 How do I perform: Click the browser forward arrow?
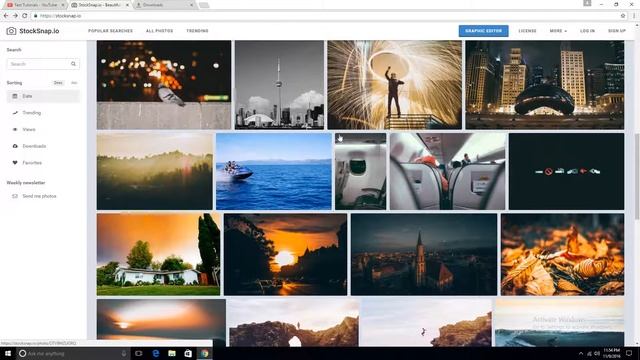click(x=15, y=16)
